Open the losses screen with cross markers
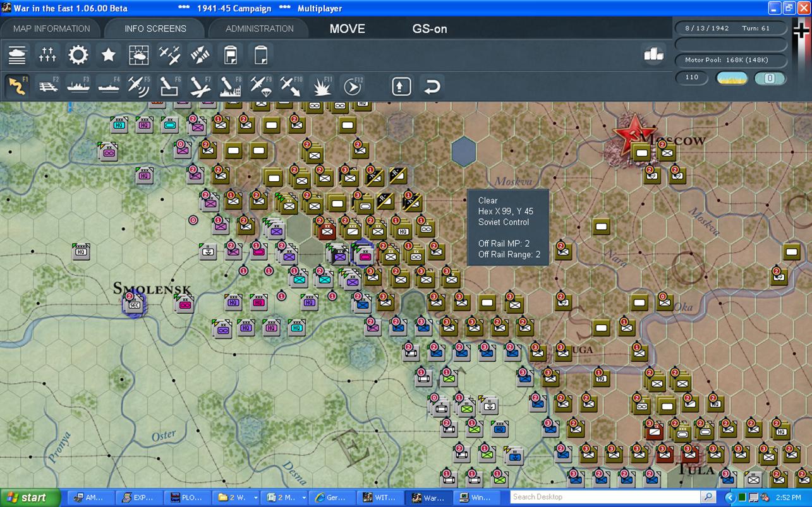Viewport: 812px width, 507px height. 47,55
